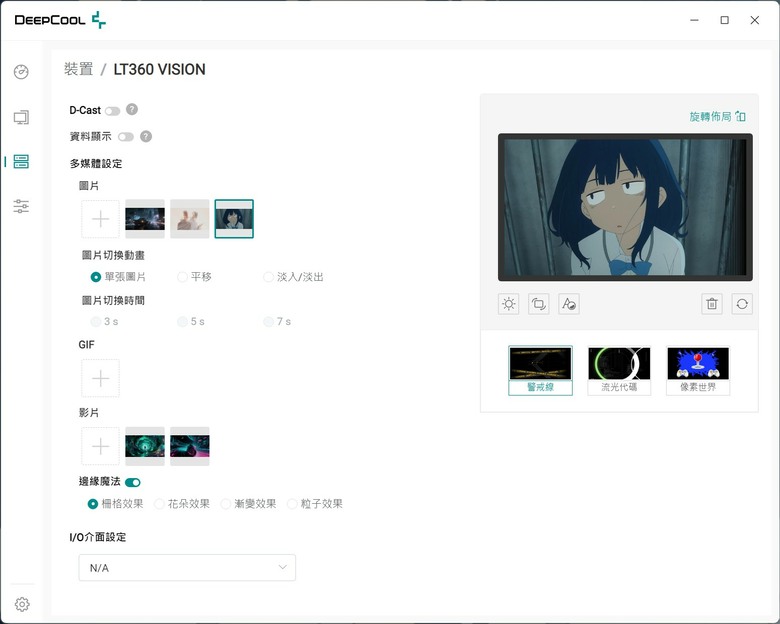Close the DeepCool window

(x=755, y=20)
